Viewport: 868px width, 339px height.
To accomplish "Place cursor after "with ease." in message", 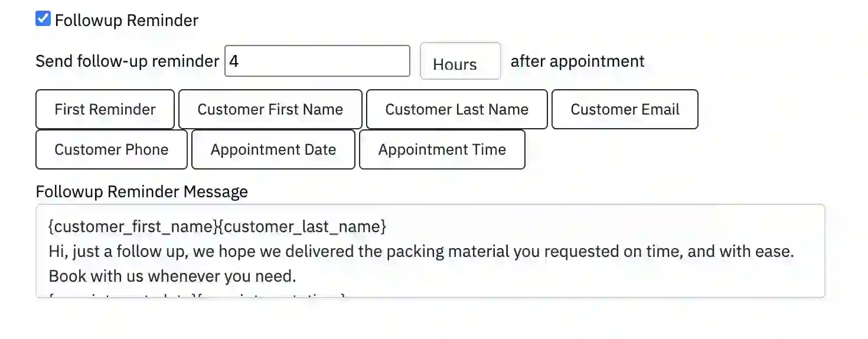I will tap(794, 252).
